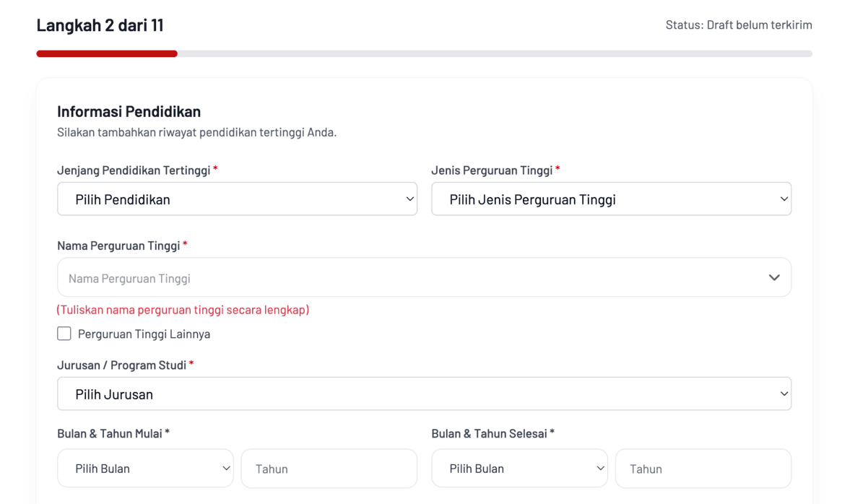Click the 'Informasi Pendidikan' section heading
Screen dimensions: 855x504
coord(129,111)
